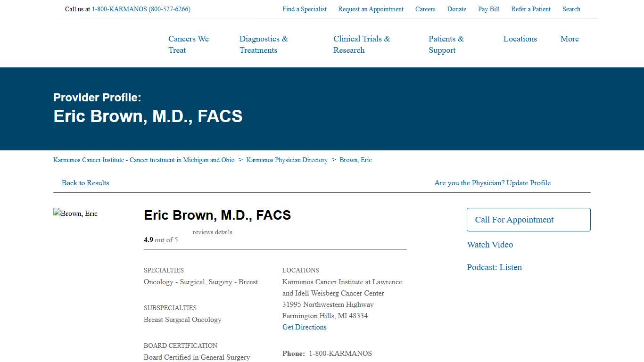Open reviews details for Eric Brown
This screenshot has width=644, height=362.
pos(212,232)
